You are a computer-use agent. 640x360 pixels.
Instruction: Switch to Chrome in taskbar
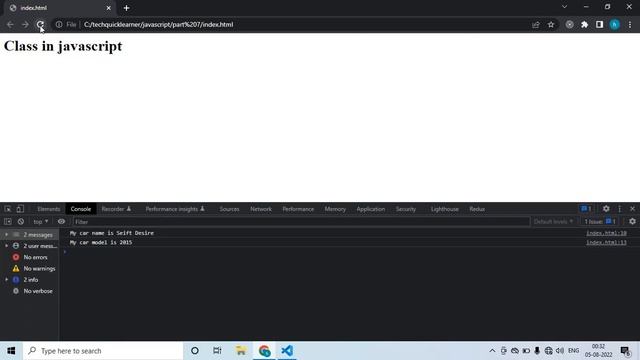click(x=264, y=351)
